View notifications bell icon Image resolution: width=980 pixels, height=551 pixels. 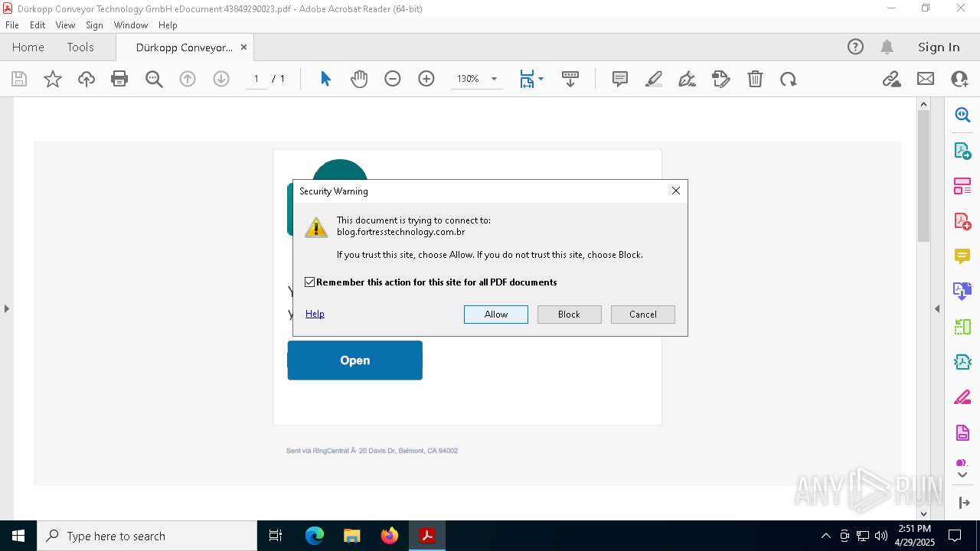(x=887, y=47)
